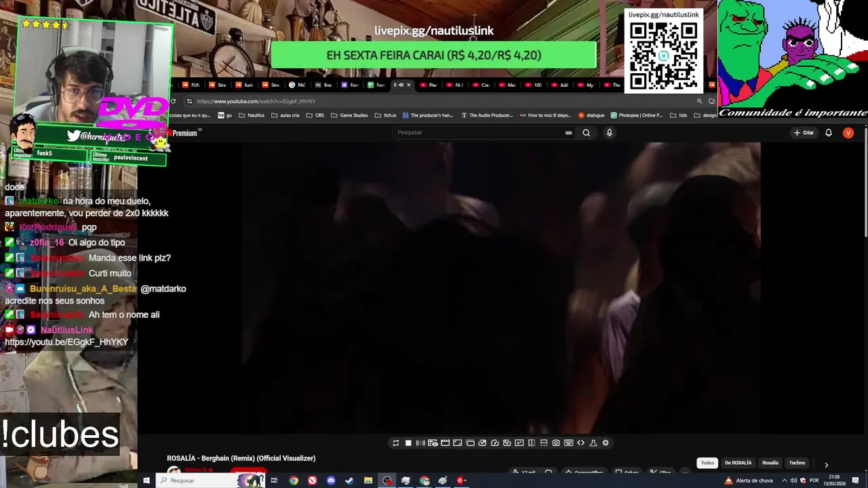The width and height of the screenshot is (868, 488).
Task: Click the stop video square icon
Action: pos(408,443)
